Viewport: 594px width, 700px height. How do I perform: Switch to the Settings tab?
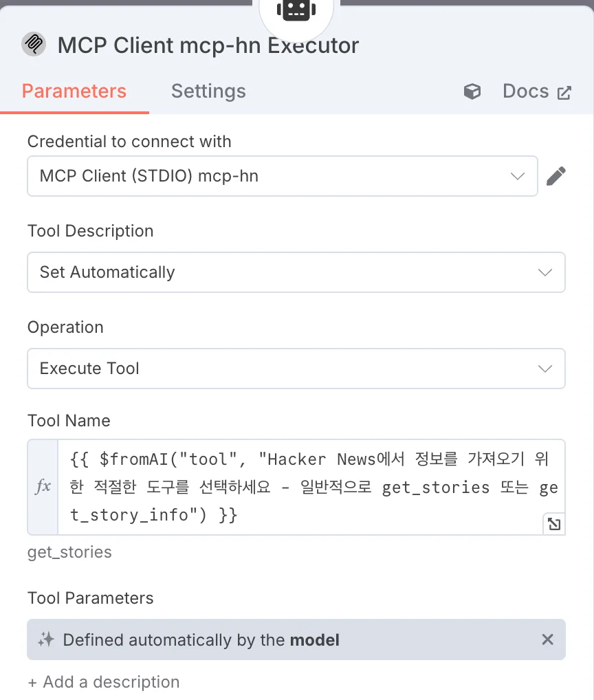tap(208, 91)
